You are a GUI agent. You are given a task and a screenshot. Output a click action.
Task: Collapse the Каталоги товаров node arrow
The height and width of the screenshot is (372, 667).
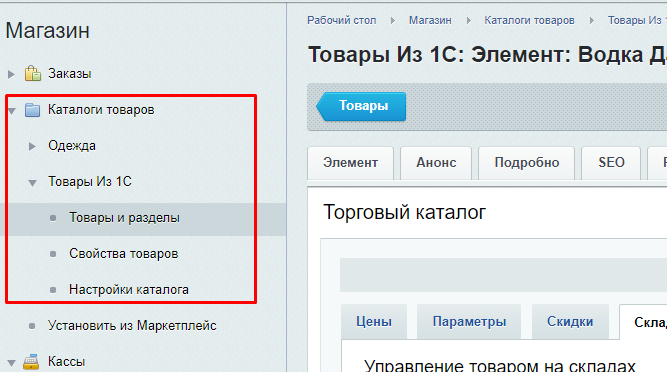[x=12, y=111]
